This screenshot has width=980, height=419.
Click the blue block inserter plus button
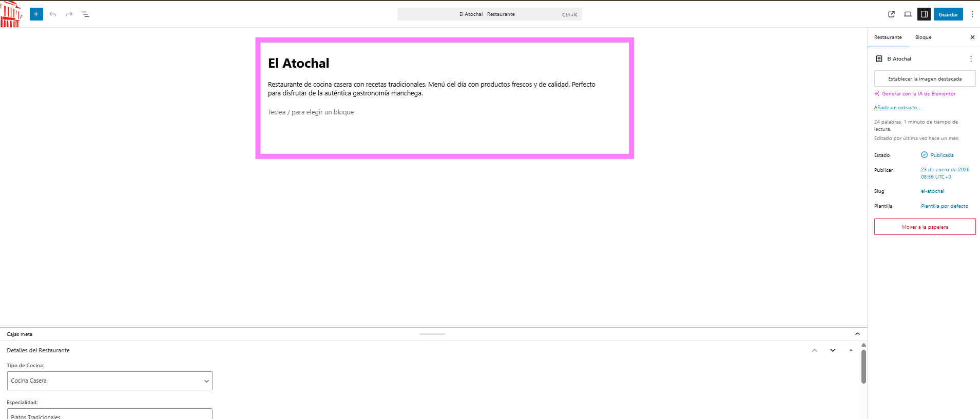coord(36,14)
